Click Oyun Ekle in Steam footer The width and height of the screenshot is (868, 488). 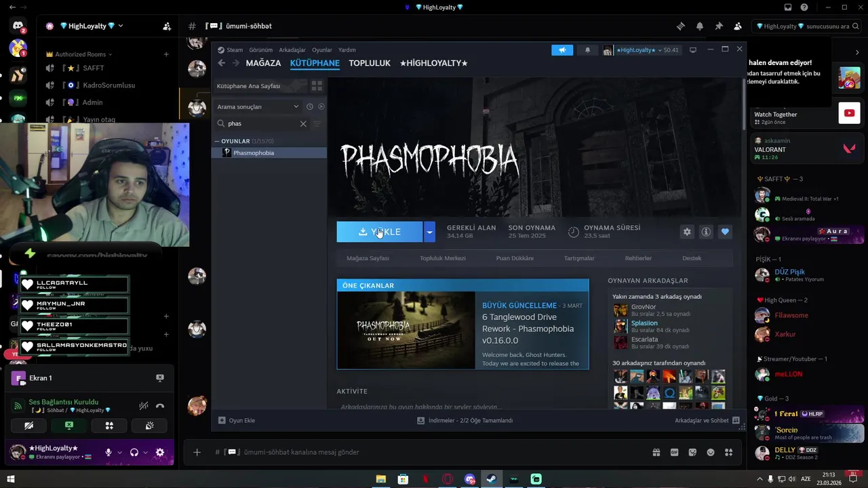coord(237,420)
